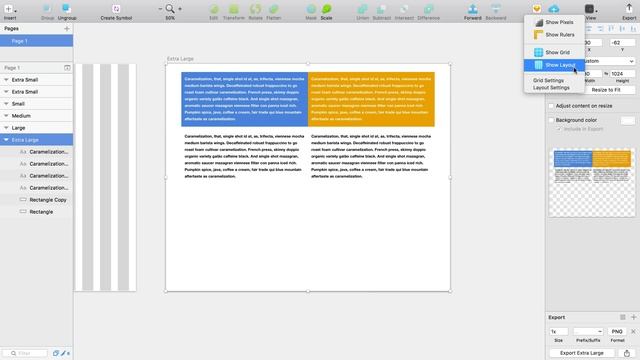Screen dimensions: 640x360
Task: Toggle the Include in Export checkbox
Action: point(559,129)
